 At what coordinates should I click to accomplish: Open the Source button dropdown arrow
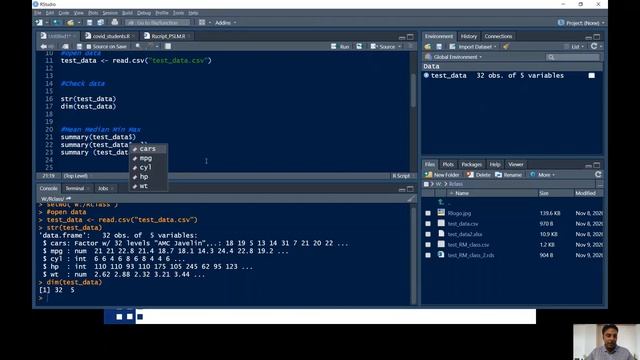tap(400, 47)
